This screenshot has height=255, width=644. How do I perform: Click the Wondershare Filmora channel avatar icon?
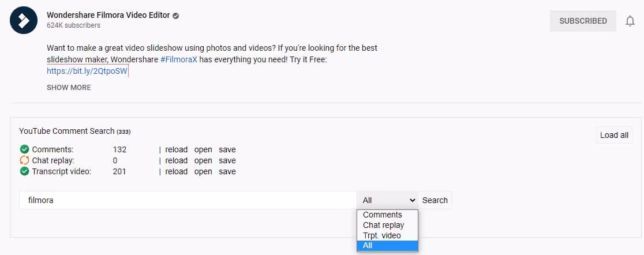point(24,20)
